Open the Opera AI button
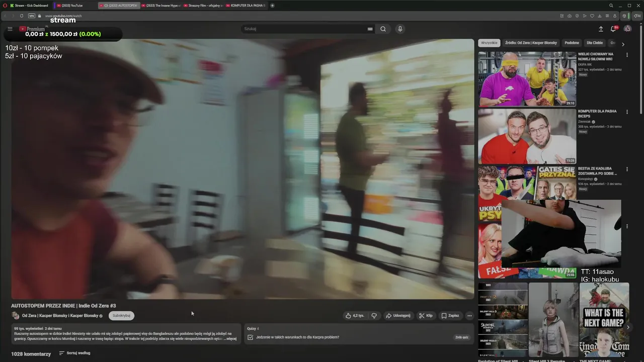 coord(637,16)
